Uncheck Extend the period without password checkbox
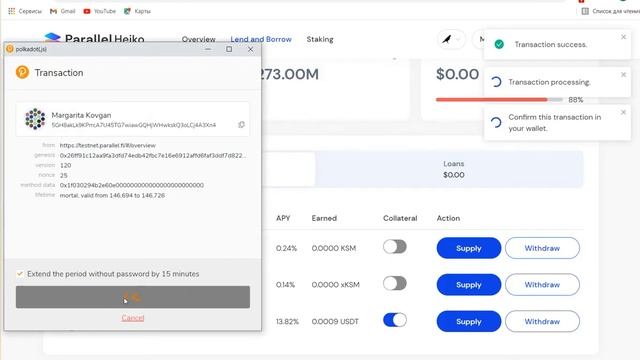The image size is (640, 360). click(x=20, y=274)
